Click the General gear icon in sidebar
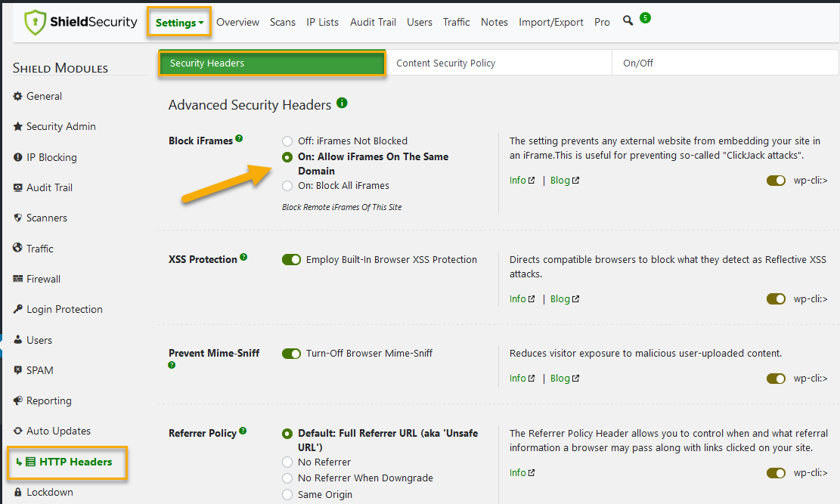Screen dimensions: 840x504 click(17, 96)
